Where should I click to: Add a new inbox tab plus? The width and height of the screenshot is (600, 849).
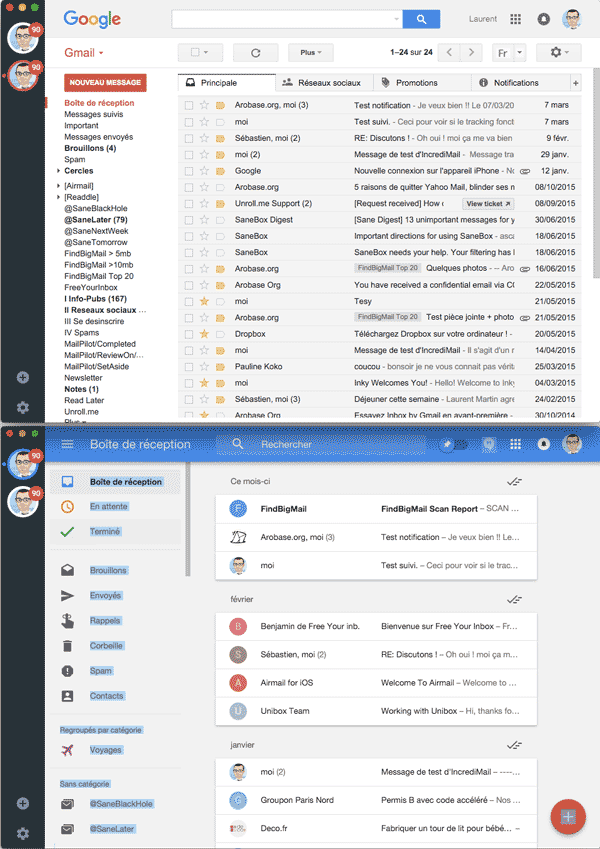pyautogui.click(x=576, y=83)
